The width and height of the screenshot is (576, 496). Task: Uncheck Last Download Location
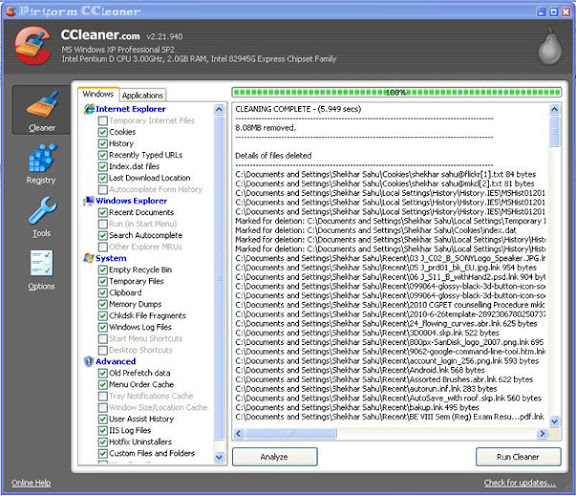point(103,178)
